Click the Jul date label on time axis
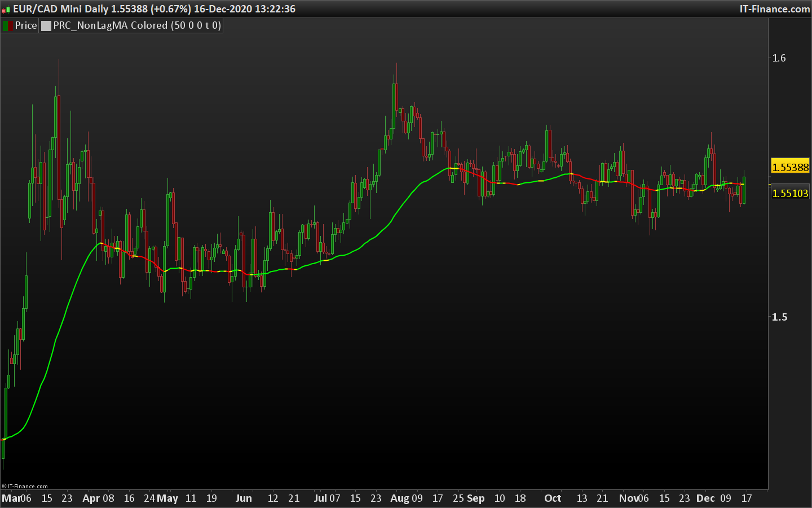This screenshot has height=508, width=812. [320, 498]
